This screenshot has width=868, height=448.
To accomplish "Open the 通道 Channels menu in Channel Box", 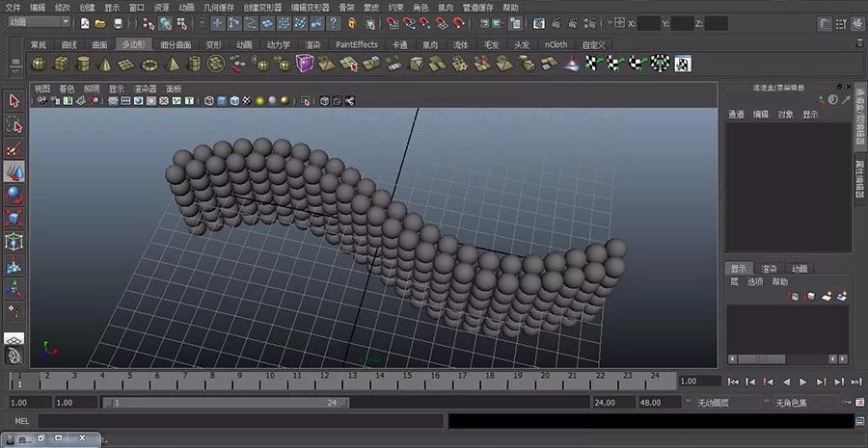I will pyautogui.click(x=736, y=115).
